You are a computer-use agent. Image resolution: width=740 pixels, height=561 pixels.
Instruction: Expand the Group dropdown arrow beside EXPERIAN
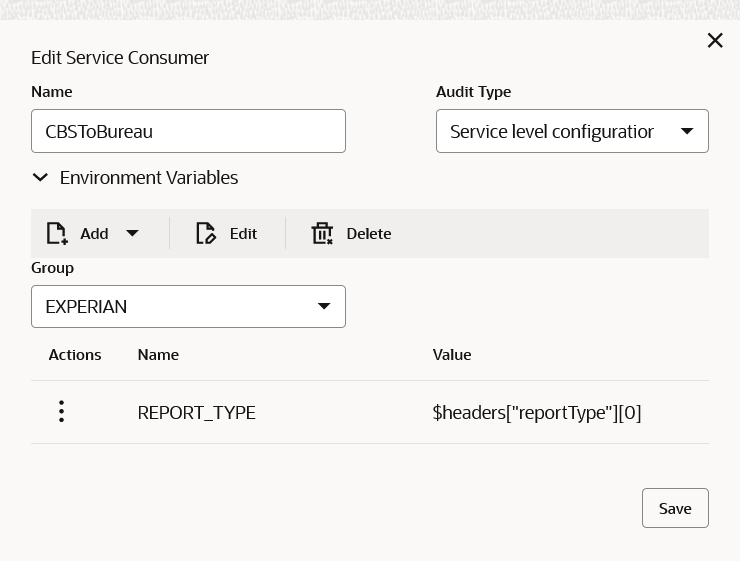point(324,306)
